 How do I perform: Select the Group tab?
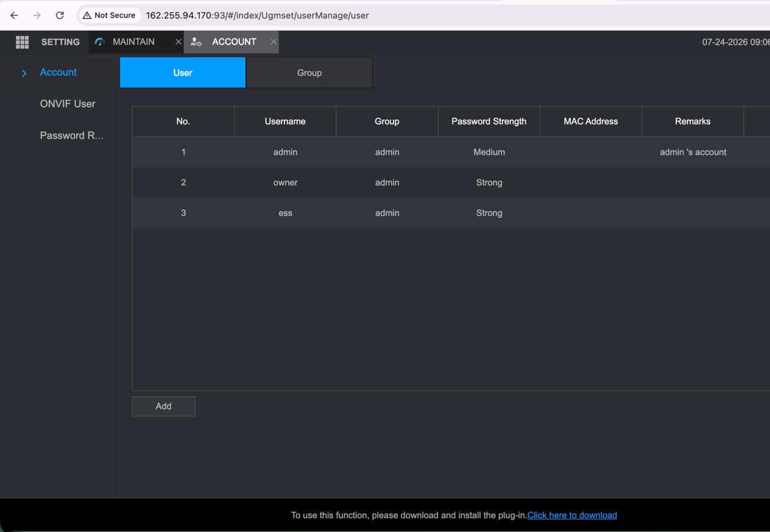[x=309, y=73]
